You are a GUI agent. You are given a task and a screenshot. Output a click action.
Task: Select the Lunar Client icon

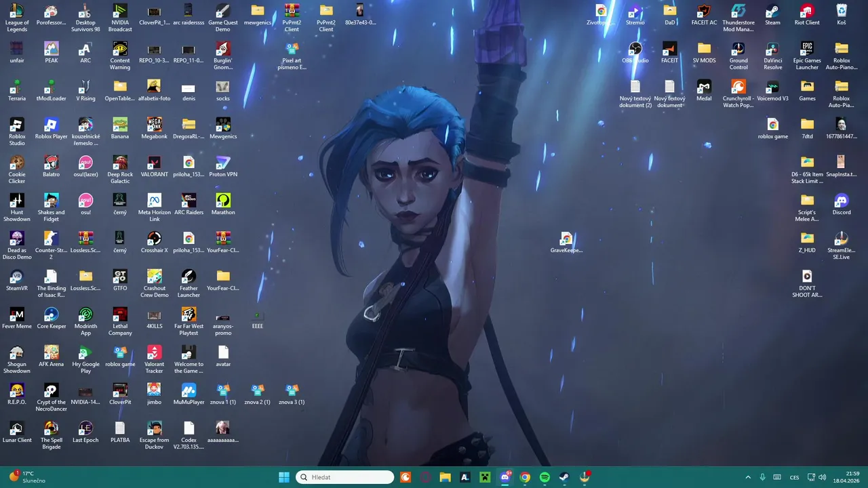pos(17,432)
